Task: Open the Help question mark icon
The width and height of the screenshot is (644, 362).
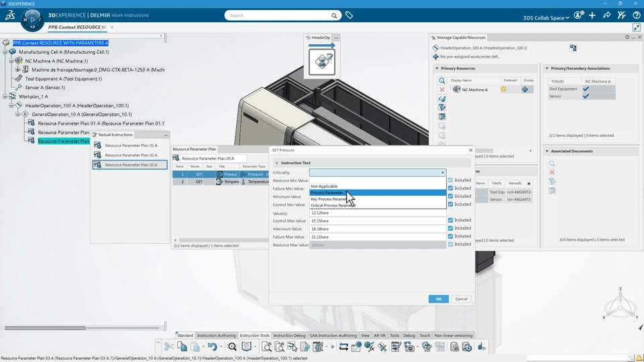Action: point(636,15)
